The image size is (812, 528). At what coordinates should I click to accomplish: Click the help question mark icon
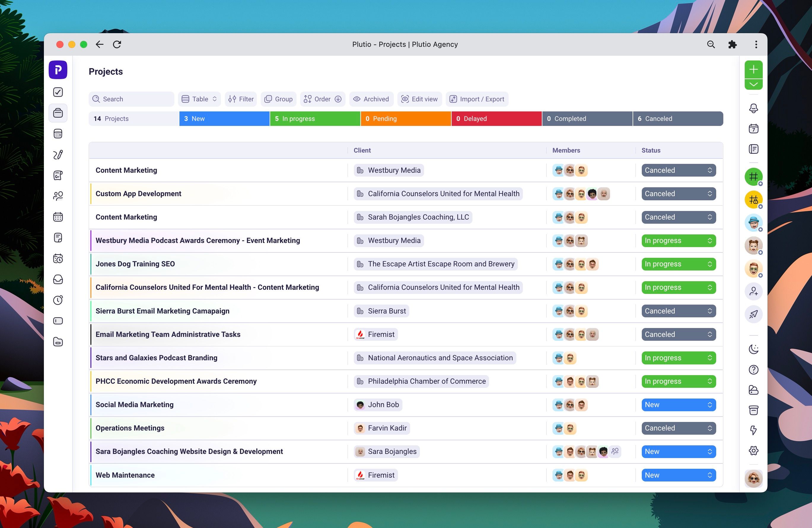click(753, 370)
